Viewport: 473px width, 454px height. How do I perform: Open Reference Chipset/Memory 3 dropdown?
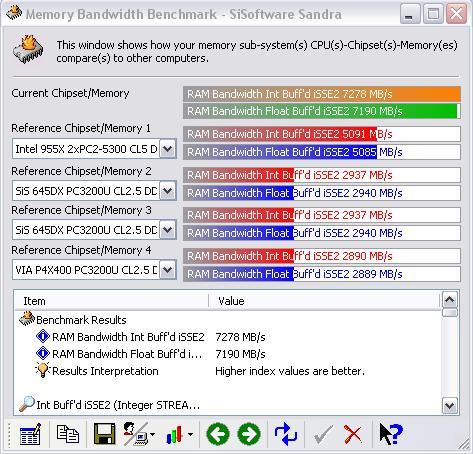click(x=168, y=230)
